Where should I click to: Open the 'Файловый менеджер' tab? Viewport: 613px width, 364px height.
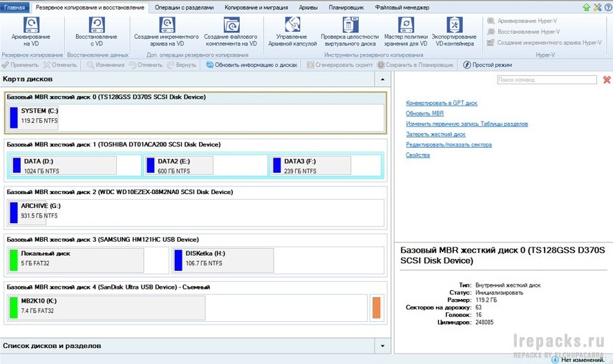(x=402, y=7)
